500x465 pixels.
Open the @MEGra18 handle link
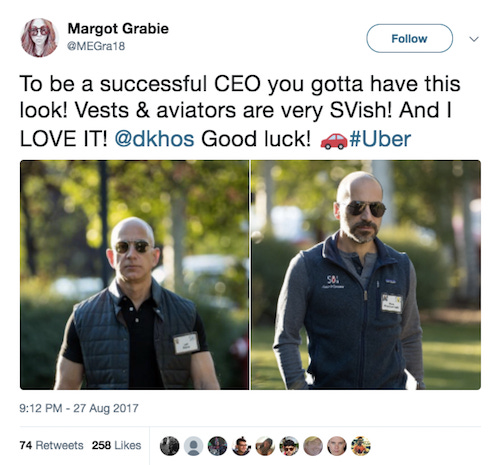[96, 46]
